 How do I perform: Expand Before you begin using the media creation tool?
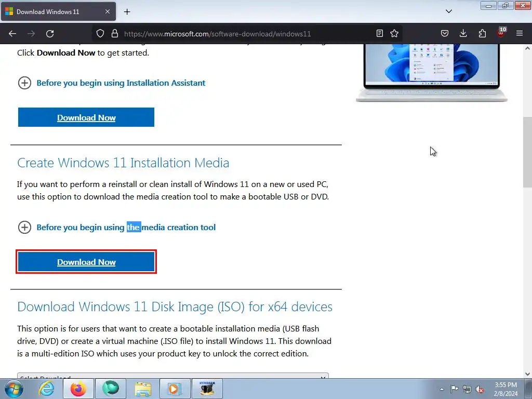click(117, 228)
